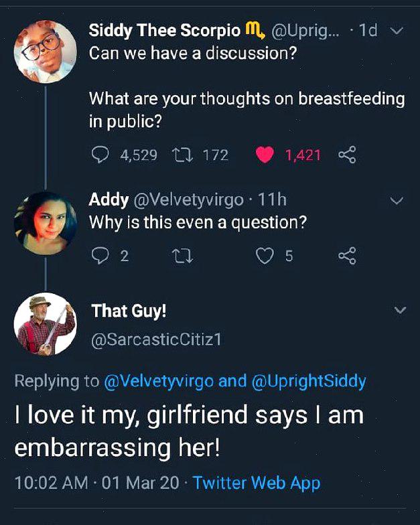Open Siddy Thee Scorpio's profile picture

click(x=45, y=52)
